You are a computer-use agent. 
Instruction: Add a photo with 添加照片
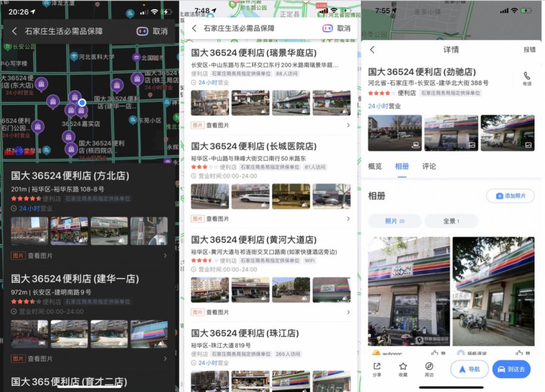pyautogui.click(x=510, y=196)
